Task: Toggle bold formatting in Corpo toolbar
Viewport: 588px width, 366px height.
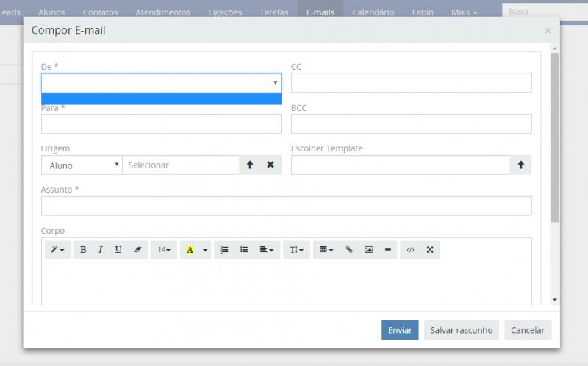Action: (x=83, y=250)
